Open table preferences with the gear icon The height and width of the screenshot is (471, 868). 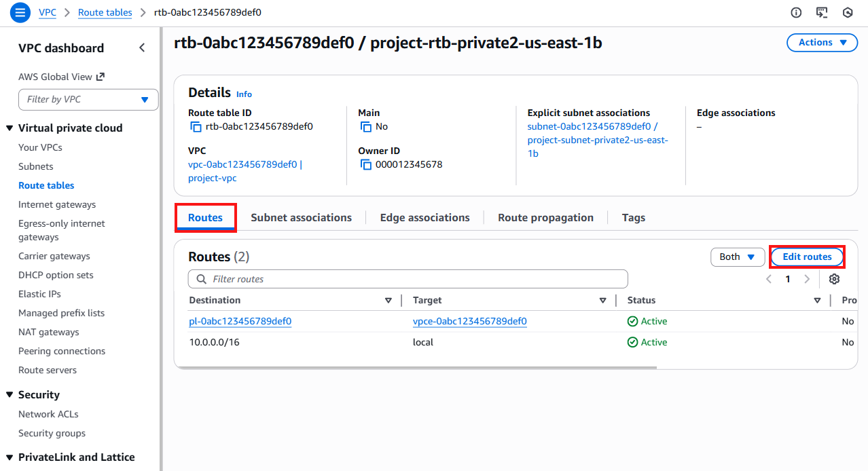point(834,279)
